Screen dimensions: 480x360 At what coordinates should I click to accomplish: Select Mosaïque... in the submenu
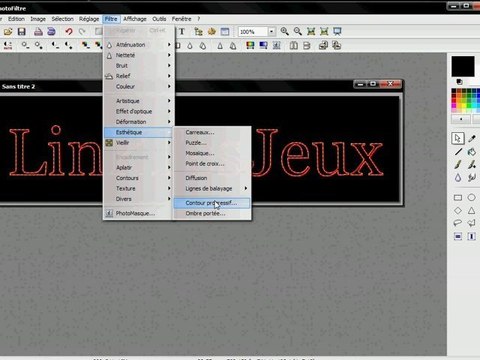pos(212,153)
